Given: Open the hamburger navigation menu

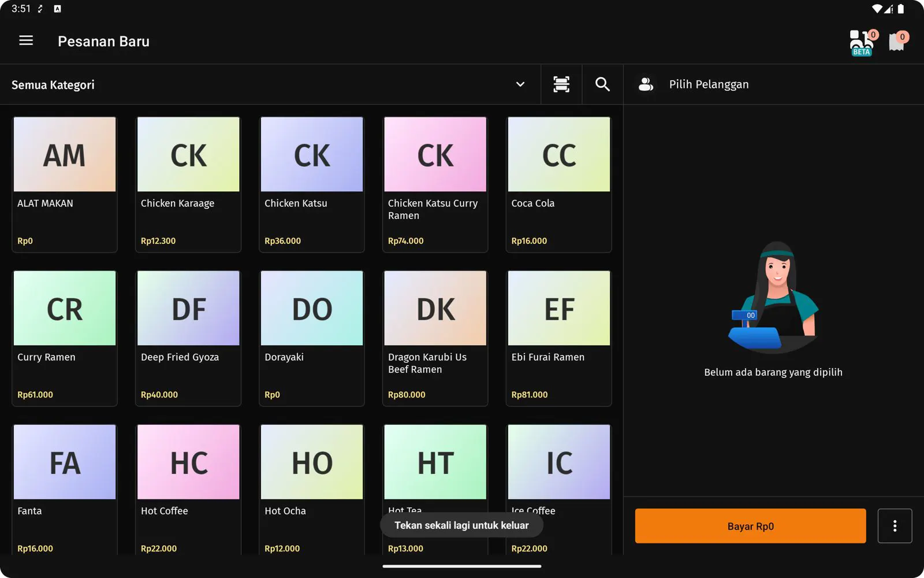Looking at the screenshot, I should tap(26, 40).
